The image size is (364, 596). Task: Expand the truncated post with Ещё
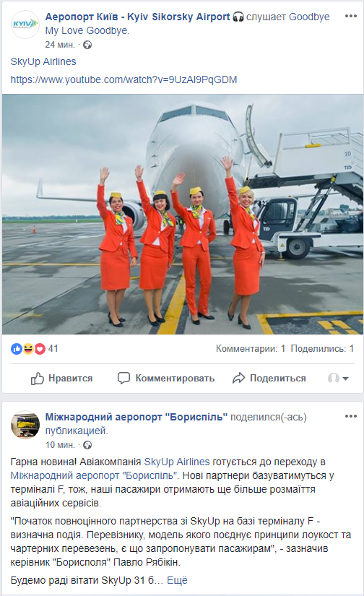point(177,580)
